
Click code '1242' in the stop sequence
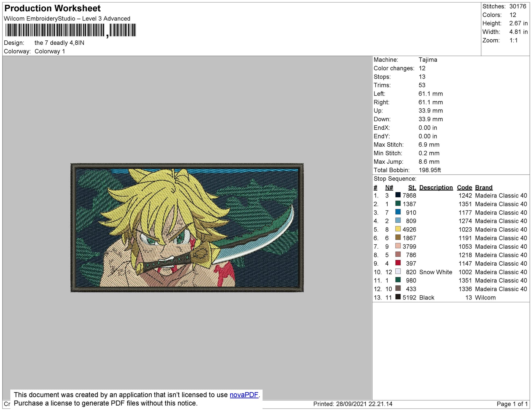coord(465,195)
